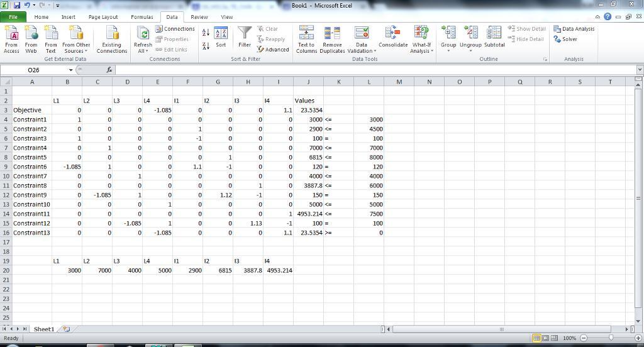Image resolution: width=644 pixels, height=347 pixels.
Task: Click the Undo icon
Action: [26, 5]
